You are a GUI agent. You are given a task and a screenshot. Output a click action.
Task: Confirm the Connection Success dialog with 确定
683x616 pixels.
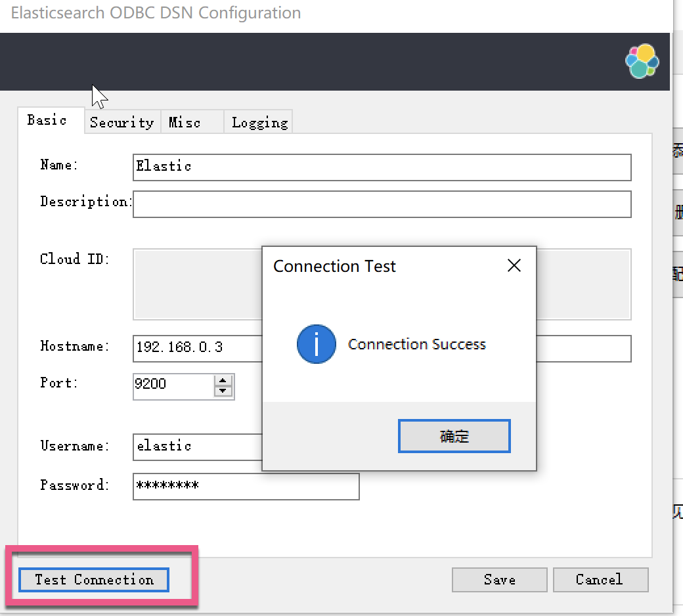[x=454, y=436]
